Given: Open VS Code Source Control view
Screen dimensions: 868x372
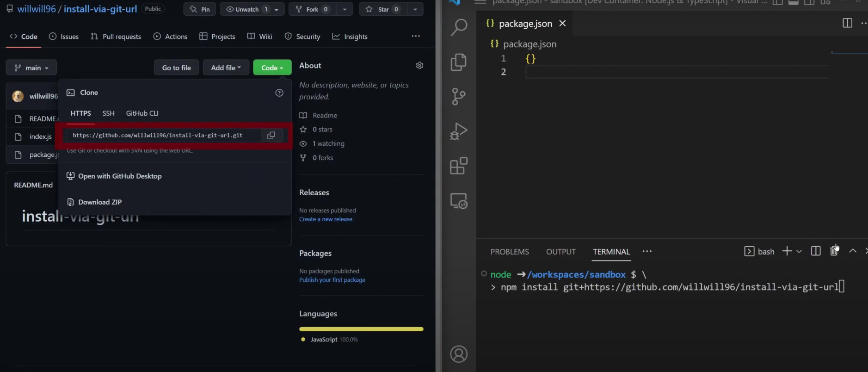Looking at the screenshot, I should pos(459,97).
